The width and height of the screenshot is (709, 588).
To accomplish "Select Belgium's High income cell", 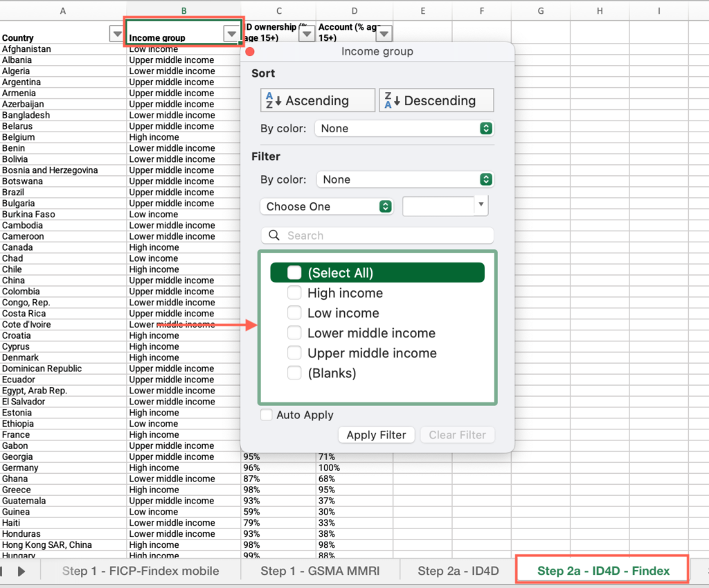I will pyautogui.click(x=183, y=138).
